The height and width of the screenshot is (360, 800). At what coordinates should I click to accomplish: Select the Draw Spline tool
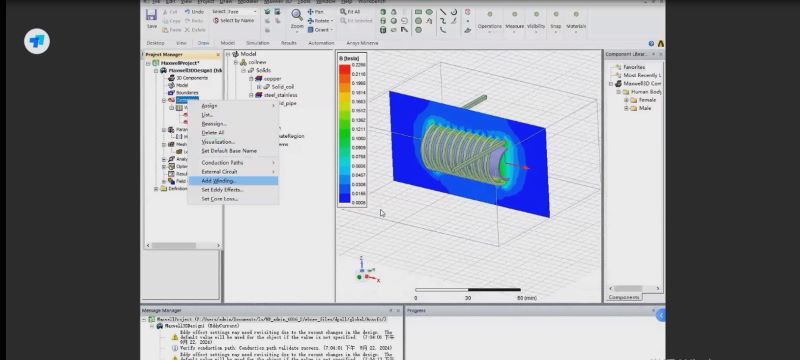[x=443, y=21]
